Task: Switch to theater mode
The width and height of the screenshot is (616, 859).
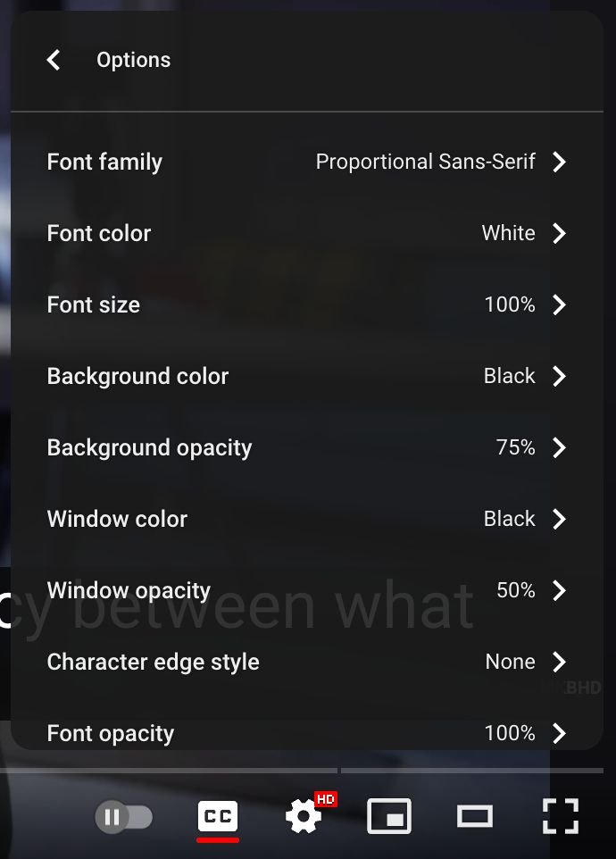Action: pos(474,815)
